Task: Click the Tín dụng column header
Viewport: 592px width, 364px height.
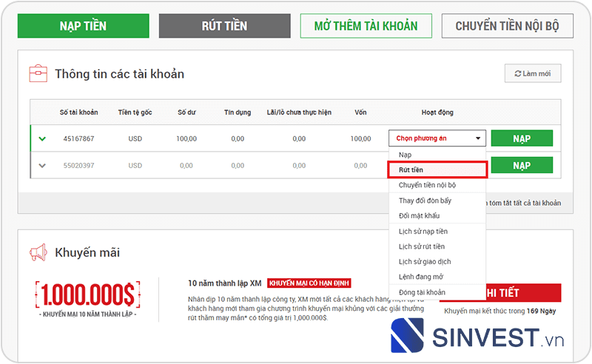Action: point(238,112)
